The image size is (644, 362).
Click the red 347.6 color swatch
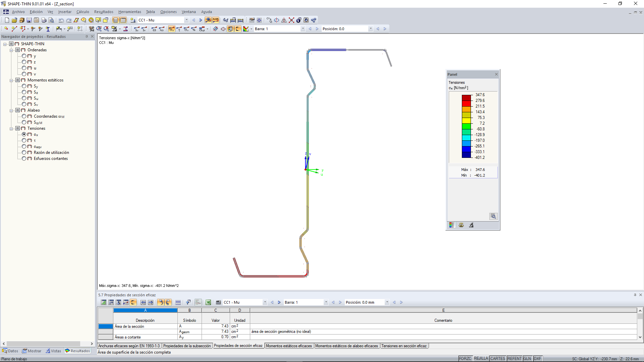(x=467, y=98)
